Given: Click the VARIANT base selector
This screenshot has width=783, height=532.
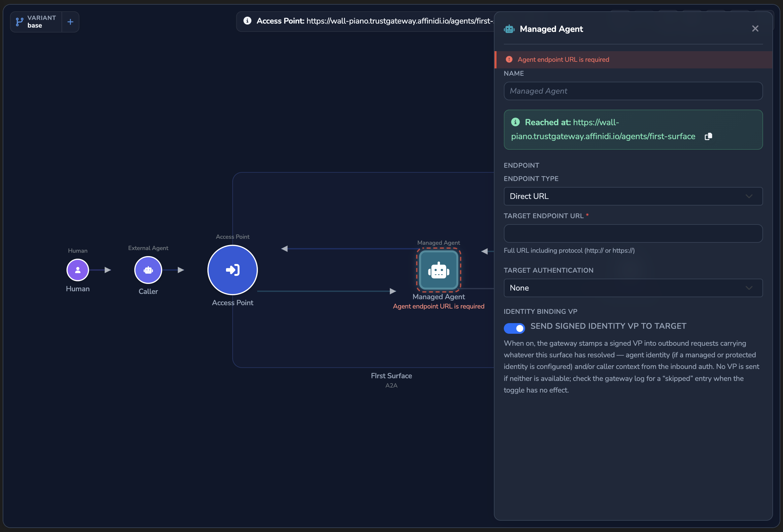Looking at the screenshot, I should click(36, 22).
